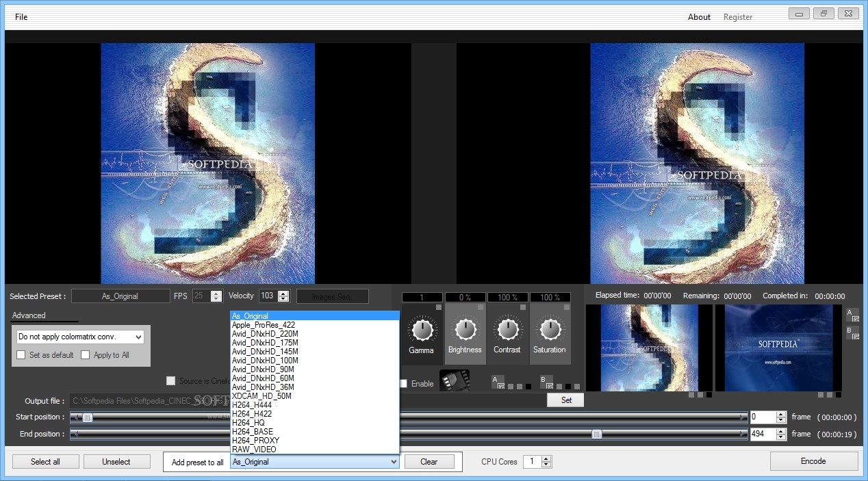868x481 pixels.
Task: Click the Selected Preset As_Original field
Action: [120, 296]
